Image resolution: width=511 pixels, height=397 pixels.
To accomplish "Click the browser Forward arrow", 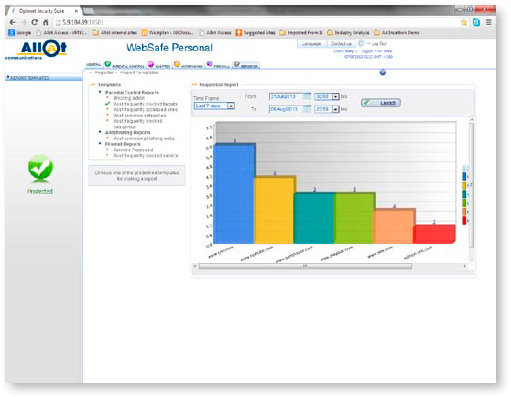I will pyautogui.click(x=23, y=22).
